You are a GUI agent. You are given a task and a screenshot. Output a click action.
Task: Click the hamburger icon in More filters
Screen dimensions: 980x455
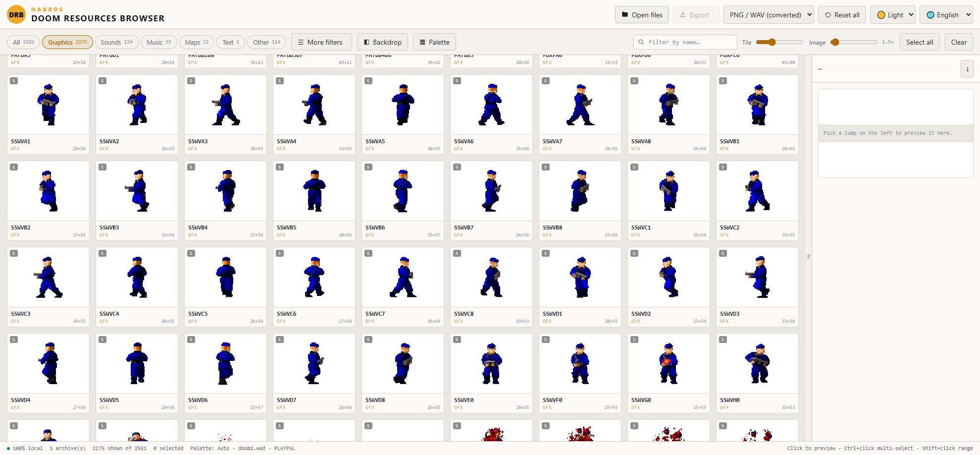301,42
